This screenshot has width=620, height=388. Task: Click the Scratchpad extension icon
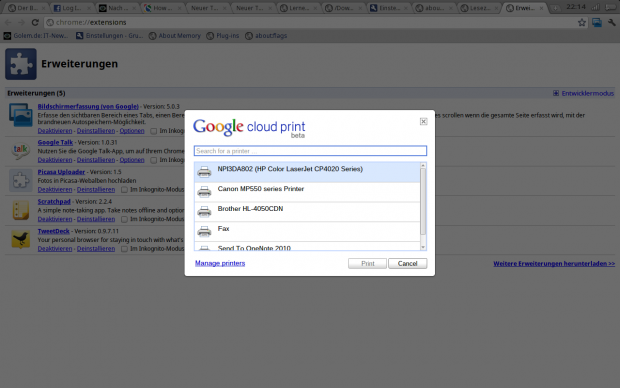click(21, 210)
